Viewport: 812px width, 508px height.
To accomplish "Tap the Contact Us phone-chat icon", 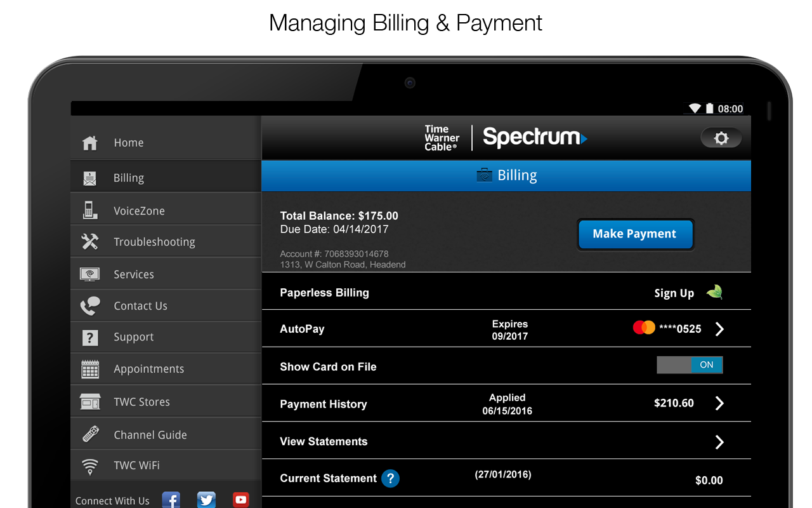I will point(90,306).
